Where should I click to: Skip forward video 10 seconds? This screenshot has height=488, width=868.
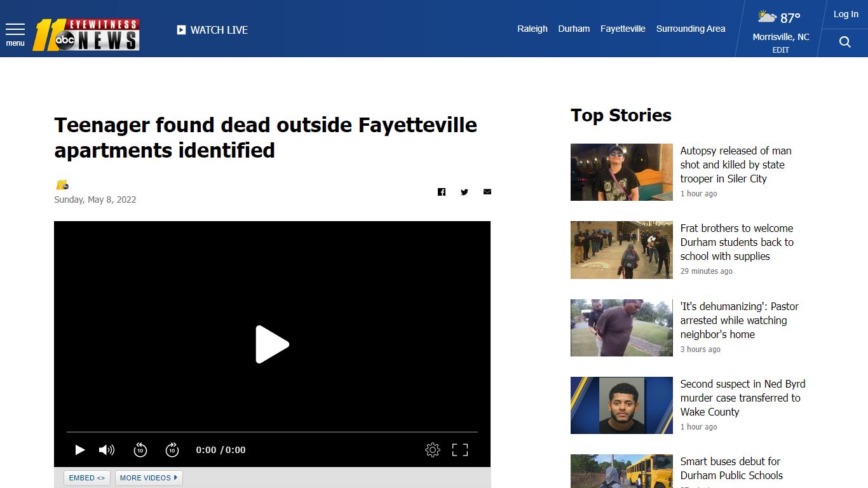tap(172, 450)
